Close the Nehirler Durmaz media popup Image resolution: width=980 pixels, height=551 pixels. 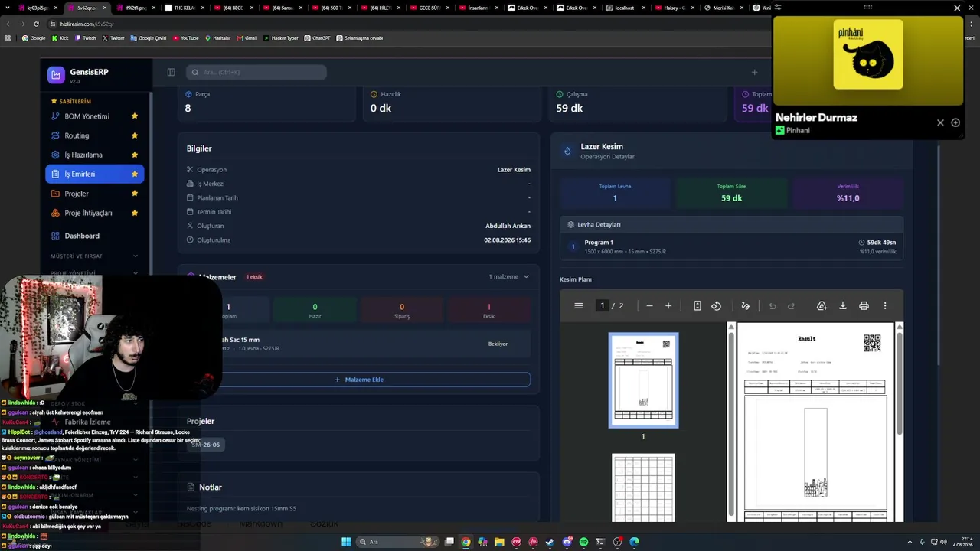(x=957, y=8)
